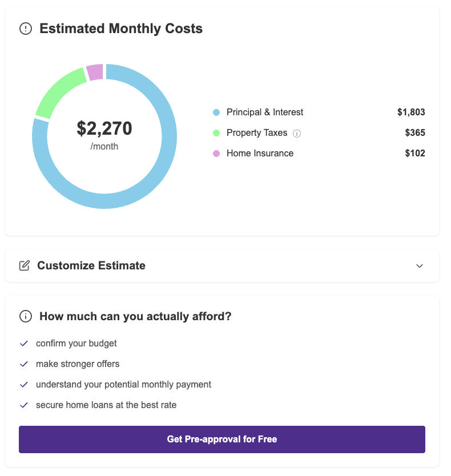Click the Property Taxes info icon
451x476 pixels.
coord(297,134)
